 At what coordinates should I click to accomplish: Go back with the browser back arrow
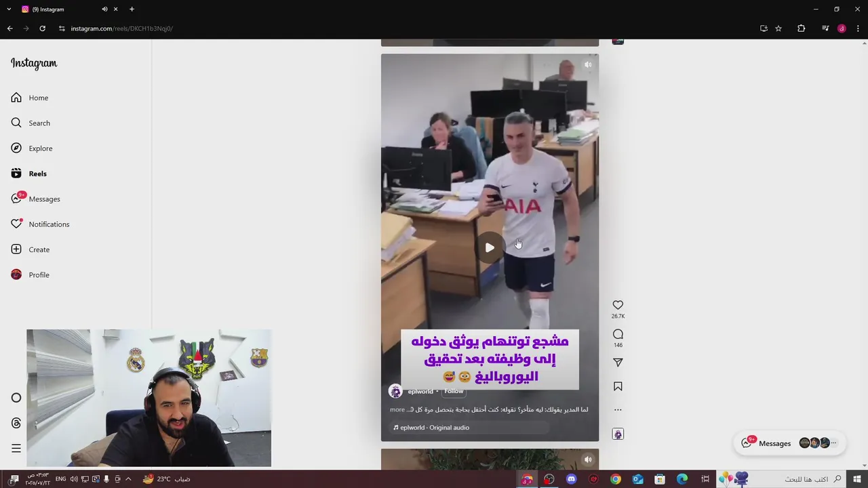pos(9,28)
